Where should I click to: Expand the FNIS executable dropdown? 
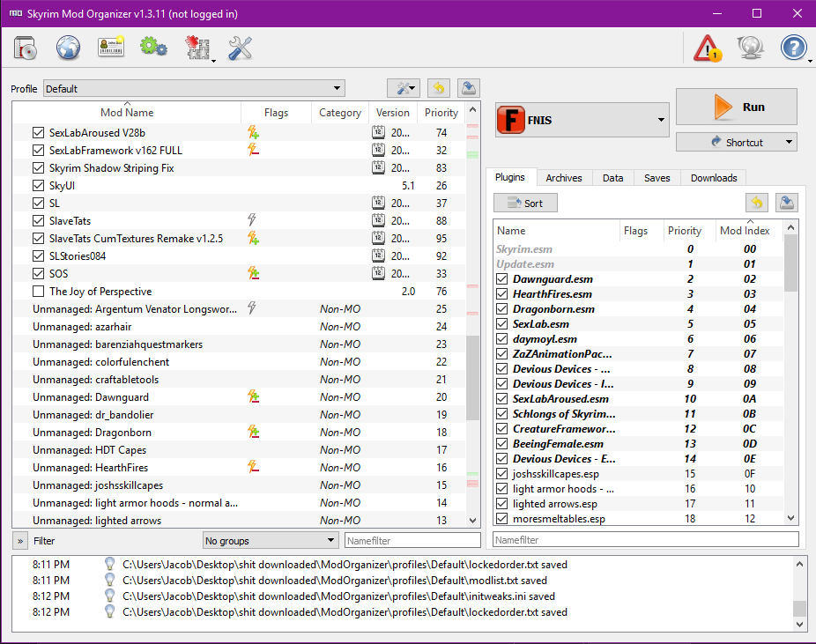pyautogui.click(x=582, y=120)
